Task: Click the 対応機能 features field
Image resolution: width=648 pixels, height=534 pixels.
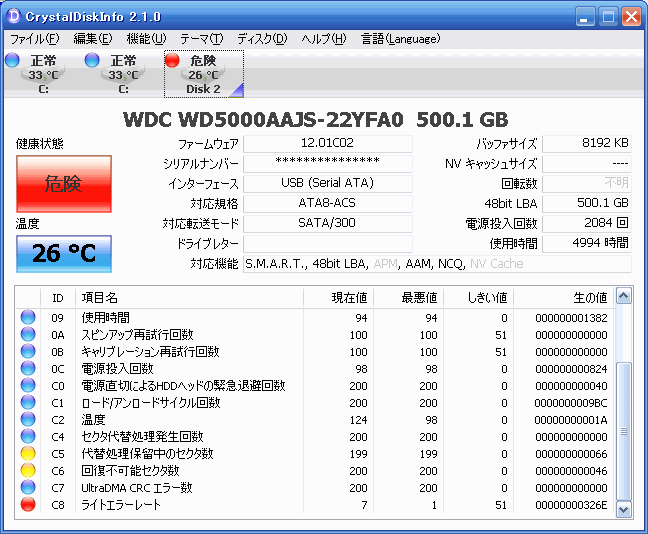Action: pyautogui.click(x=437, y=264)
